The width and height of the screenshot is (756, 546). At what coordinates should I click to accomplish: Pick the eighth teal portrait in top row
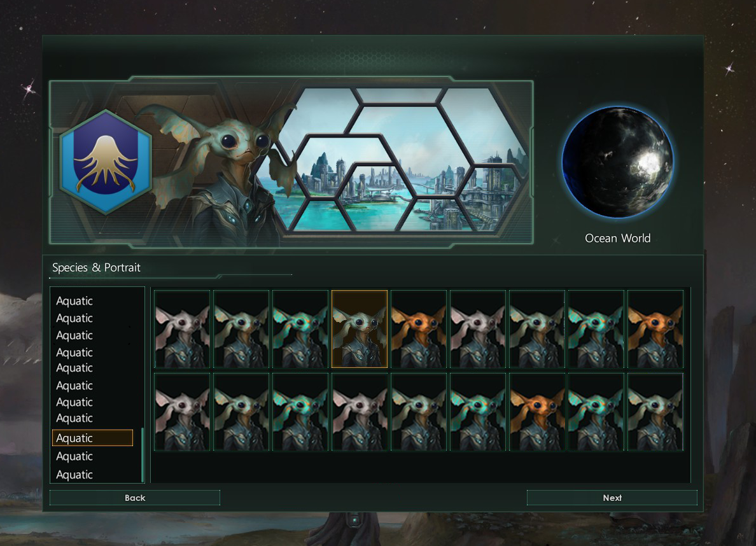[596, 329]
